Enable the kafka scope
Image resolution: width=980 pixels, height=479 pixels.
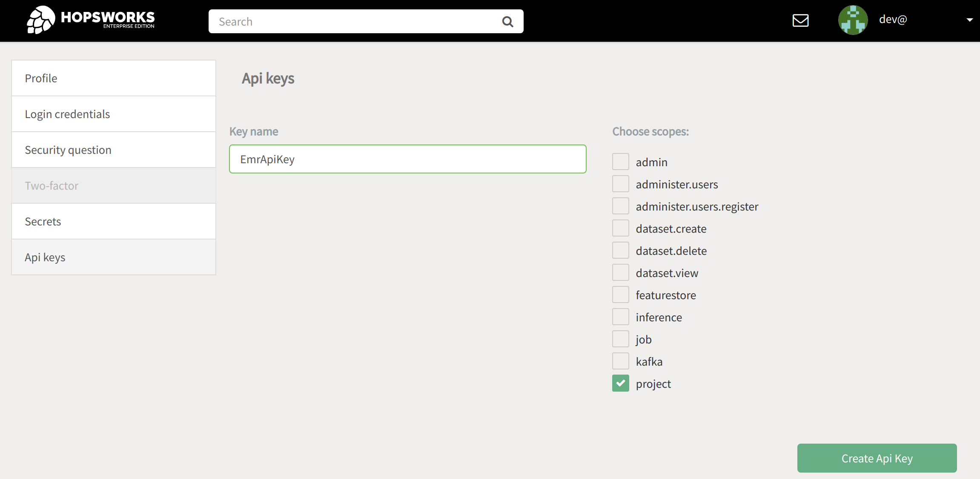click(x=620, y=361)
